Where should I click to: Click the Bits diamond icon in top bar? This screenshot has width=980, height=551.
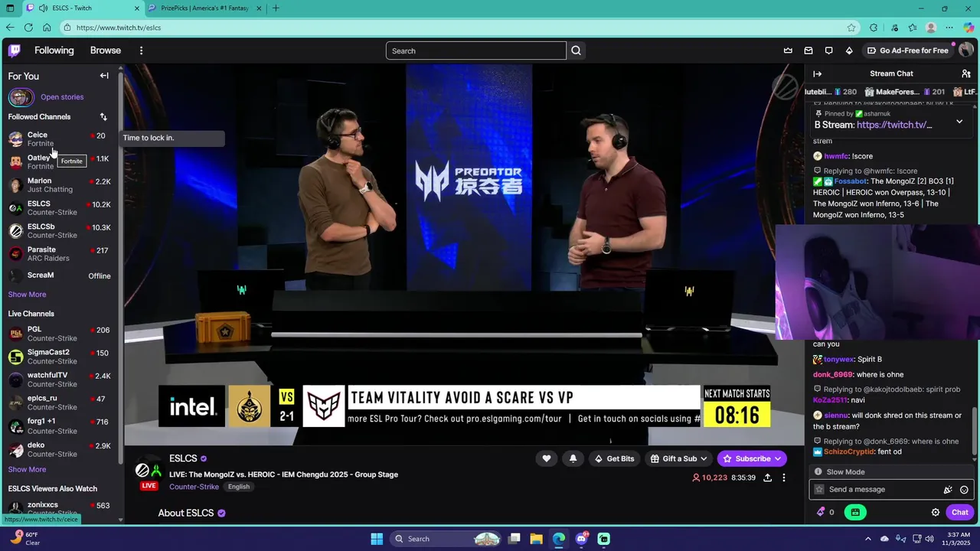[x=849, y=51]
